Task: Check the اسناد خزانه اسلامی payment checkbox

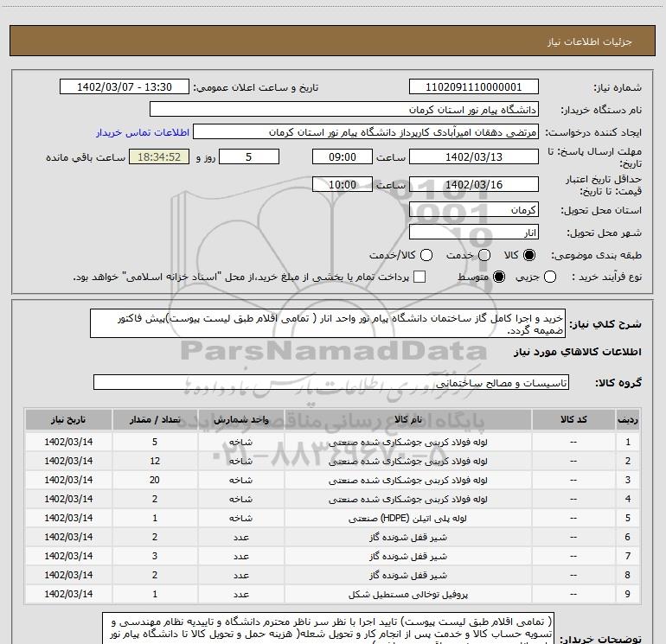Action: (420, 277)
